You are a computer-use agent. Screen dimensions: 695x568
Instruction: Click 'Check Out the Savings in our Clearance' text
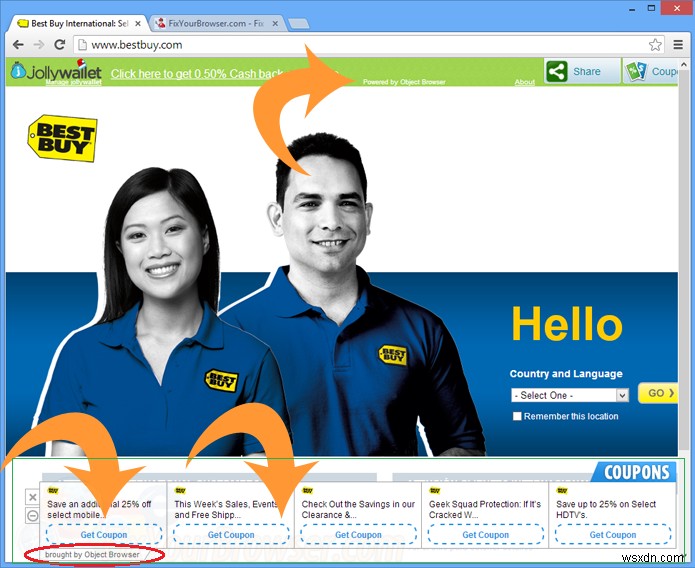tap(358, 509)
